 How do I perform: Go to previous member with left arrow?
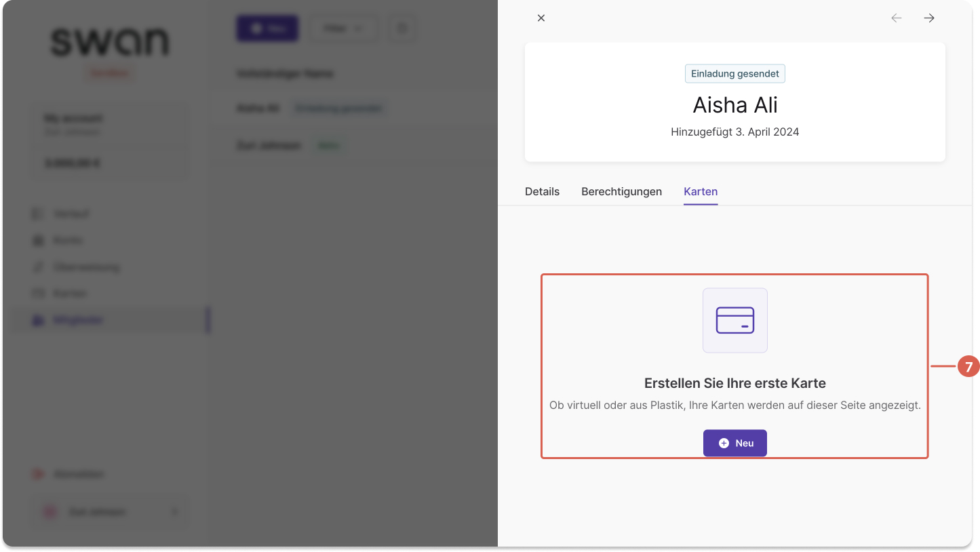[897, 18]
